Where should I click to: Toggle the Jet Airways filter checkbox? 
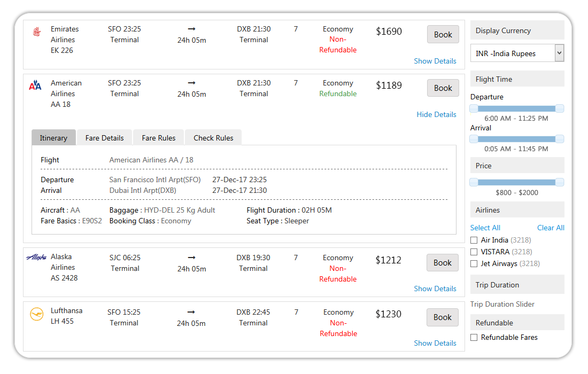473,263
